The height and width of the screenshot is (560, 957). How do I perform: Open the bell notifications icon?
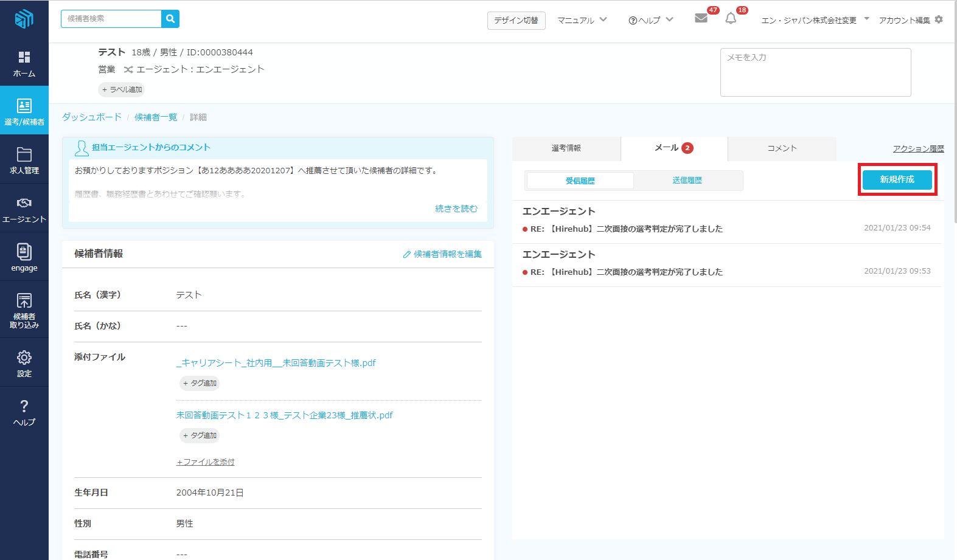click(731, 19)
